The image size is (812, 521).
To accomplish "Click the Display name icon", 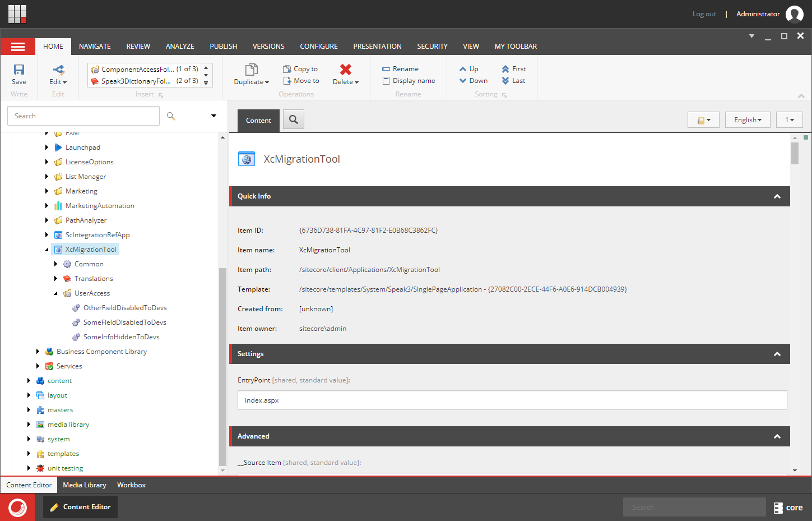I will click(x=386, y=81).
